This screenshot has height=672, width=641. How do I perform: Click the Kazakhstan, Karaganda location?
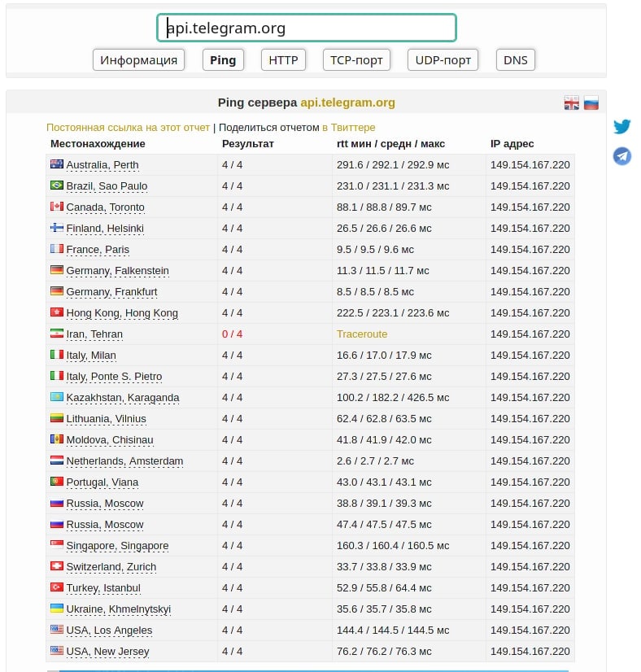point(123,398)
